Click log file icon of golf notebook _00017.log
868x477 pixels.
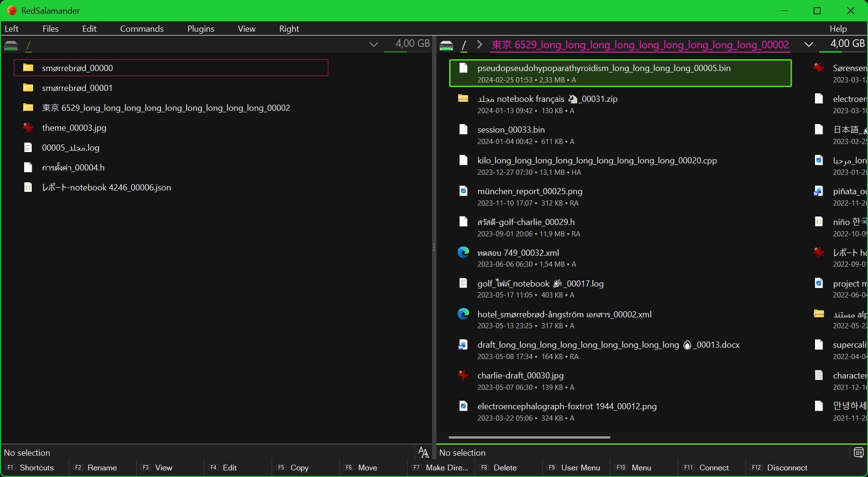(x=463, y=283)
